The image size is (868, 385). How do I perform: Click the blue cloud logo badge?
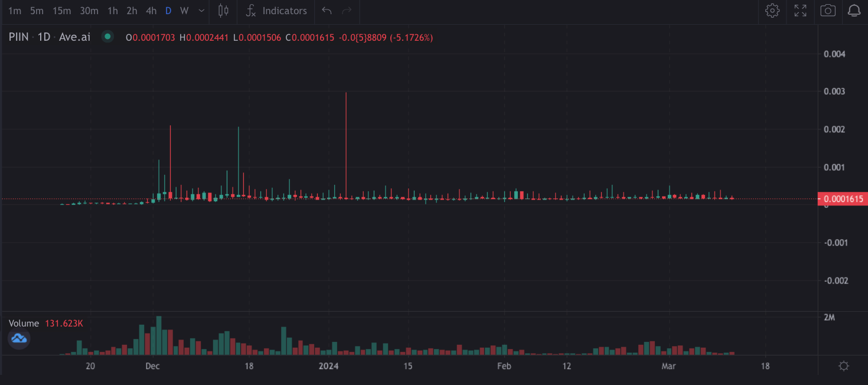[x=19, y=338]
